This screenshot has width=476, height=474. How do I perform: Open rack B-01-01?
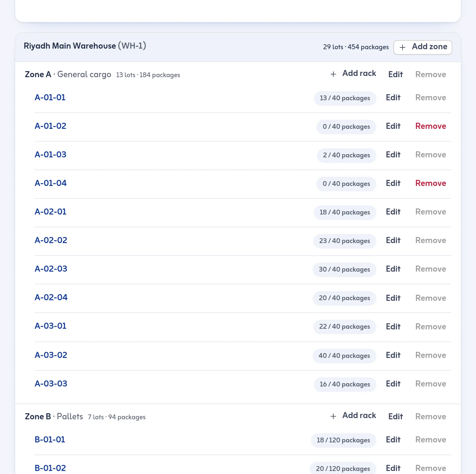50,440
